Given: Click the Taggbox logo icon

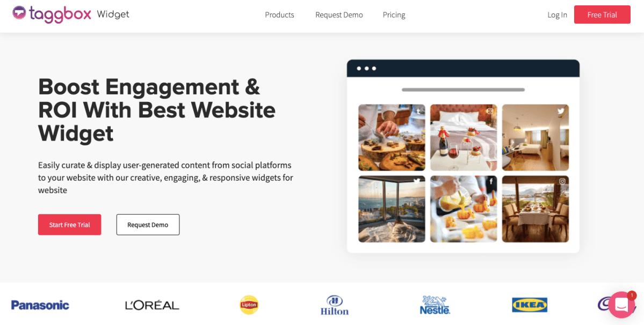Looking at the screenshot, I should (19, 13).
